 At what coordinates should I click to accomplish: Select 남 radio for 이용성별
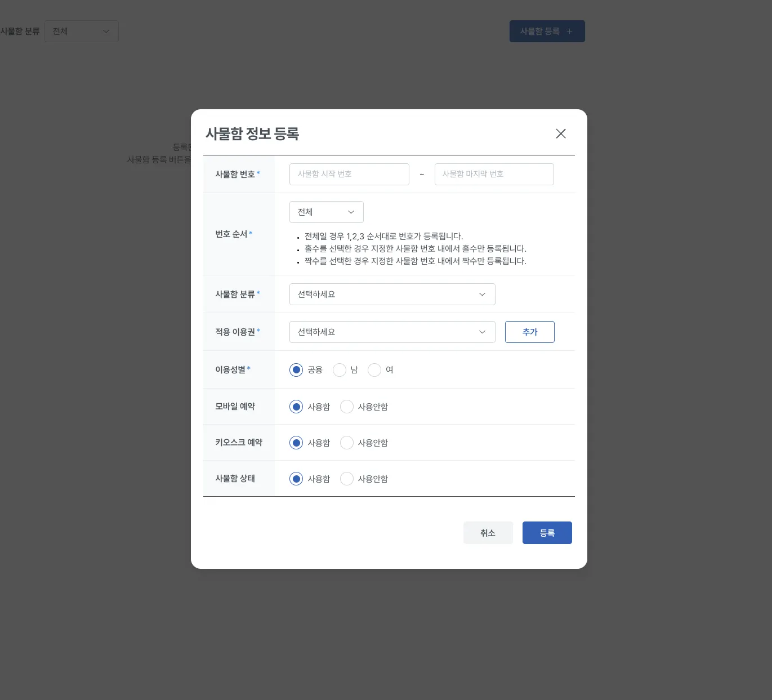pos(340,370)
